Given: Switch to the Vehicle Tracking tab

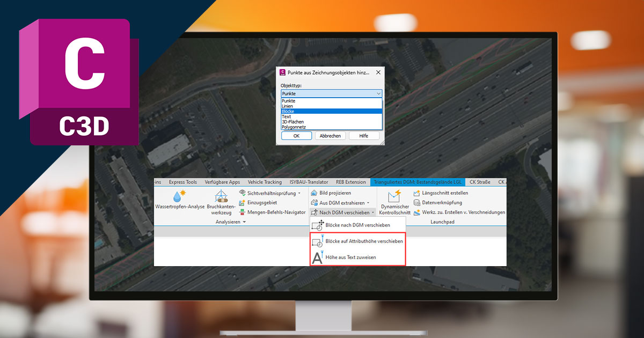Looking at the screenshot, I should (x=265, y=182).
